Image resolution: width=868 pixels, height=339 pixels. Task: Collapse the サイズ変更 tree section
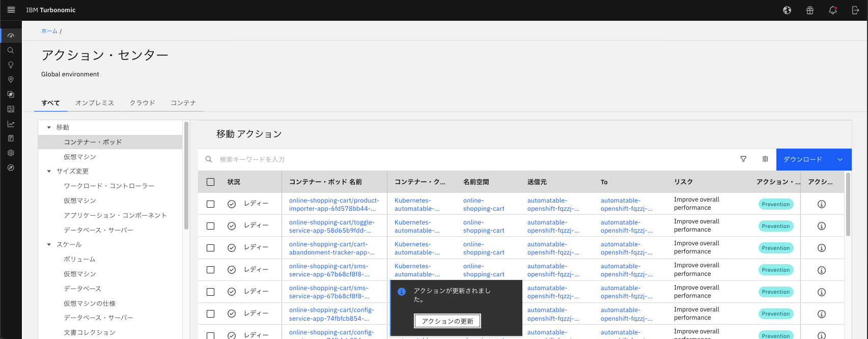[49, 172]
